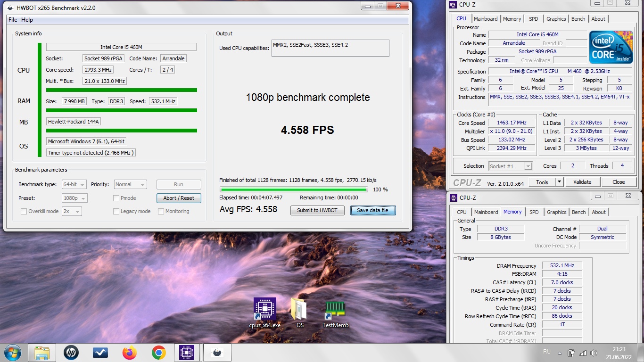Click the Core speed 2793.3 MHz field

98,70
